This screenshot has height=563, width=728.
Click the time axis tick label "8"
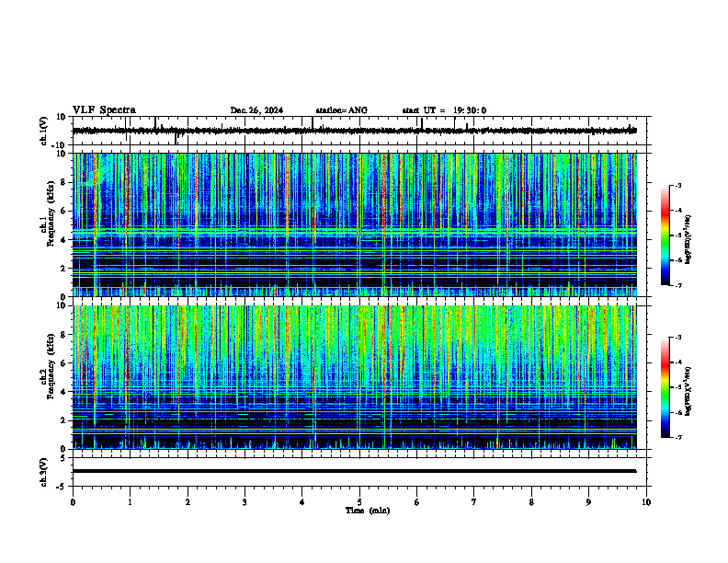531,502
